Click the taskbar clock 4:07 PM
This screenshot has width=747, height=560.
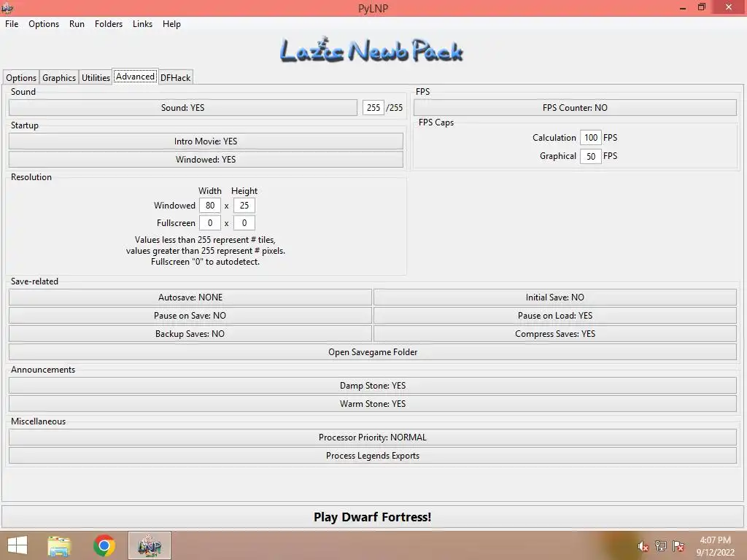click(715, 540)
